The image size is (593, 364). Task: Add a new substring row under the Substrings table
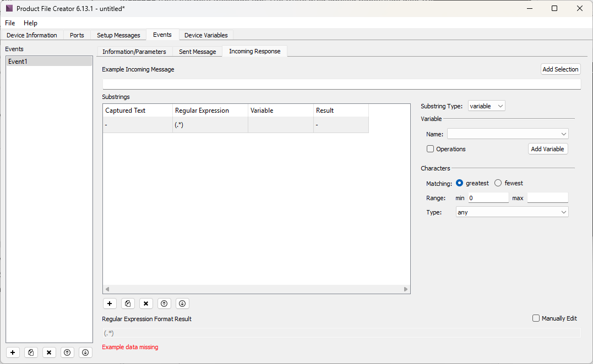tap(110, 304)
